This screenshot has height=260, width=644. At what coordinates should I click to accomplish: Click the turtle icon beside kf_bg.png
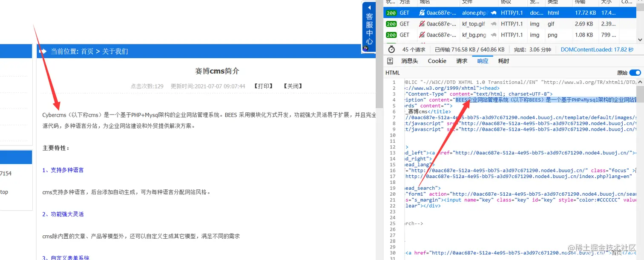click(x=494, y=35)
